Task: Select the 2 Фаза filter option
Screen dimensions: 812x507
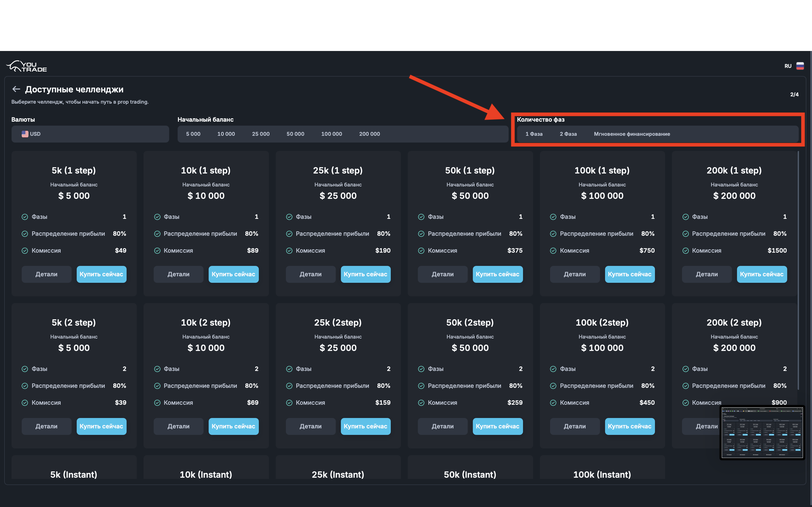Action: pyautogui.click(x=568, y=134)
